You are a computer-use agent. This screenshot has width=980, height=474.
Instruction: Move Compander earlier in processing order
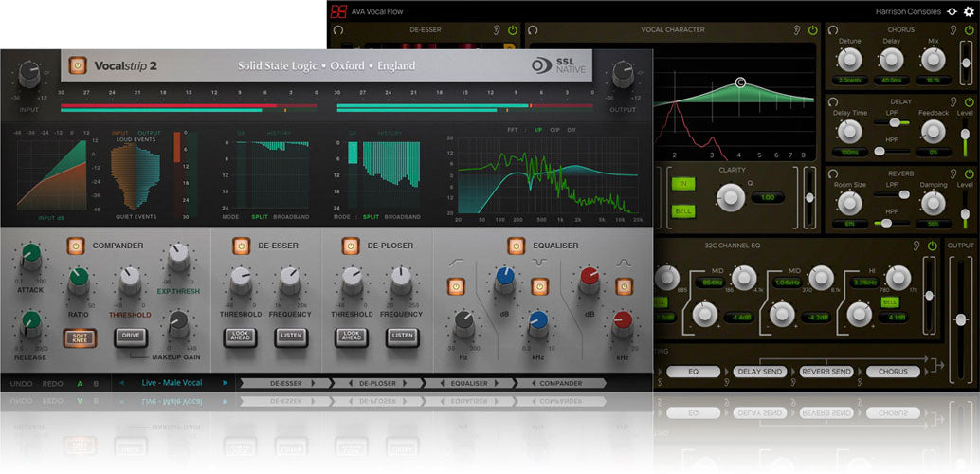[534, 383]
